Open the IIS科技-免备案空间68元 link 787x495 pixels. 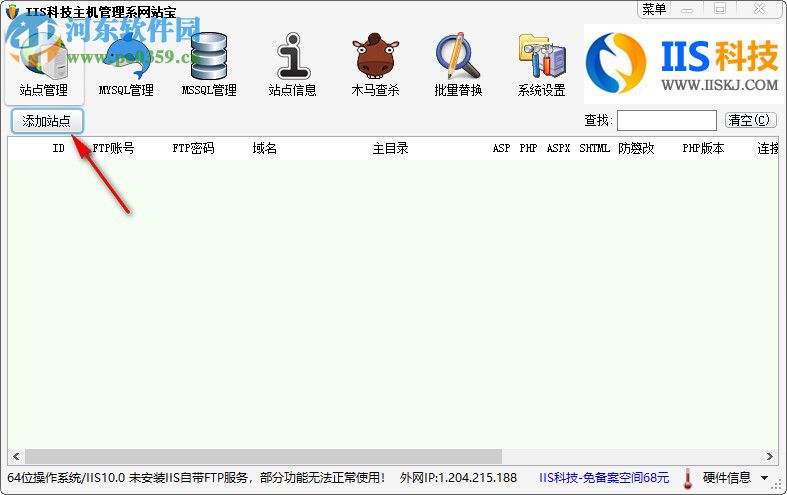604,477
